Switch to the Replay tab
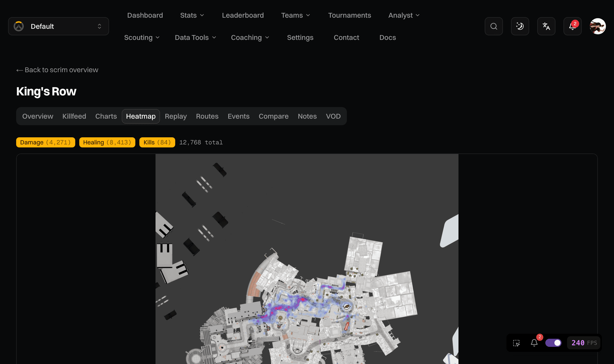Screen dimensions: 614x364 click(x=176, y=116)
